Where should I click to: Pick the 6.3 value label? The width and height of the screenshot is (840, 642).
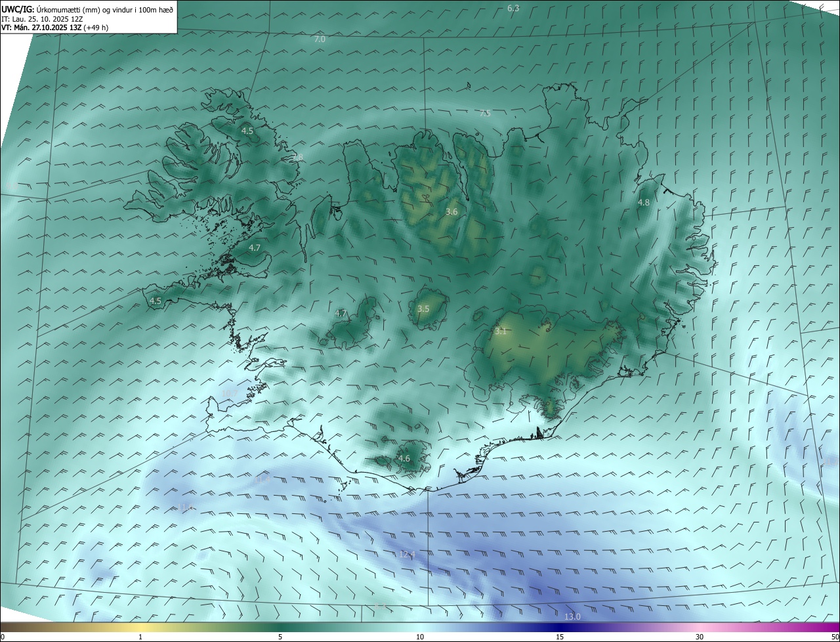(513, 8)
